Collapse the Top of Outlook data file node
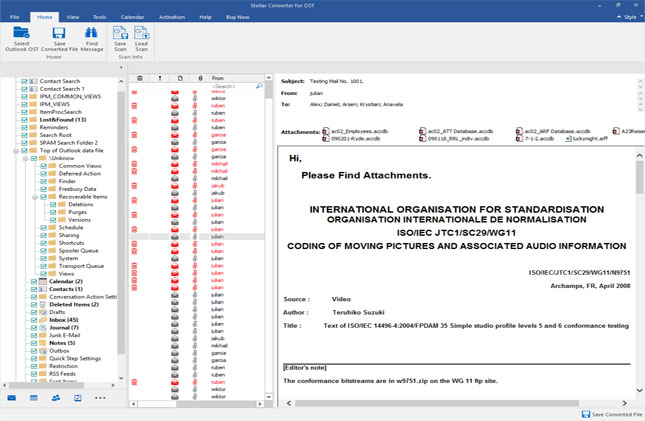The height and width of the screenshot is (421, 645). click(x=16, y=151)
